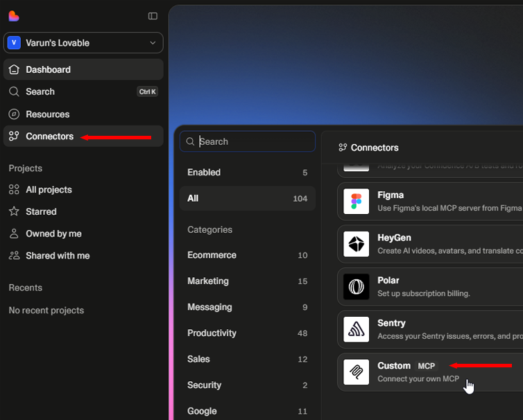
Task: Click the HeyGen logo icon
Action: [x=357, y=244]
